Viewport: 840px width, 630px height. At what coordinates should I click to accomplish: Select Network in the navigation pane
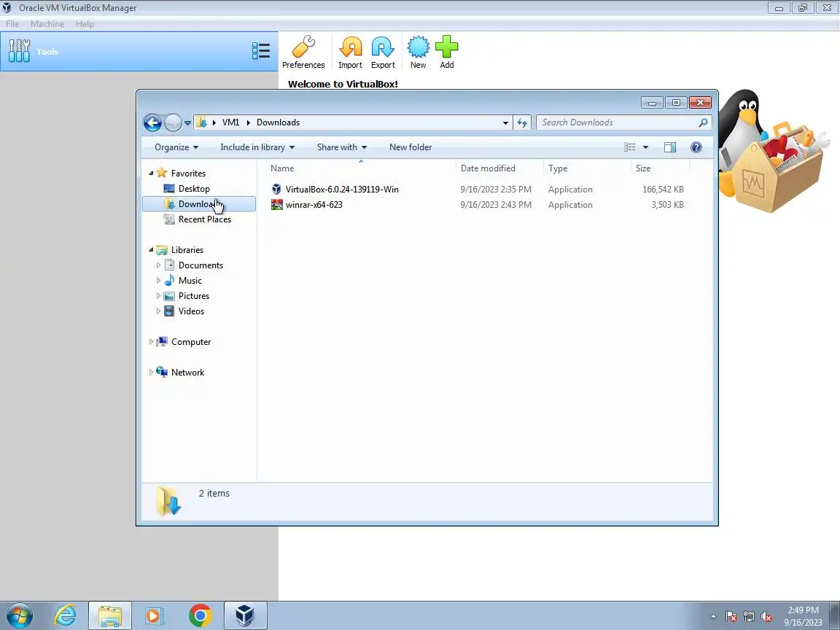pyautogui.click(x=187, y=373)
